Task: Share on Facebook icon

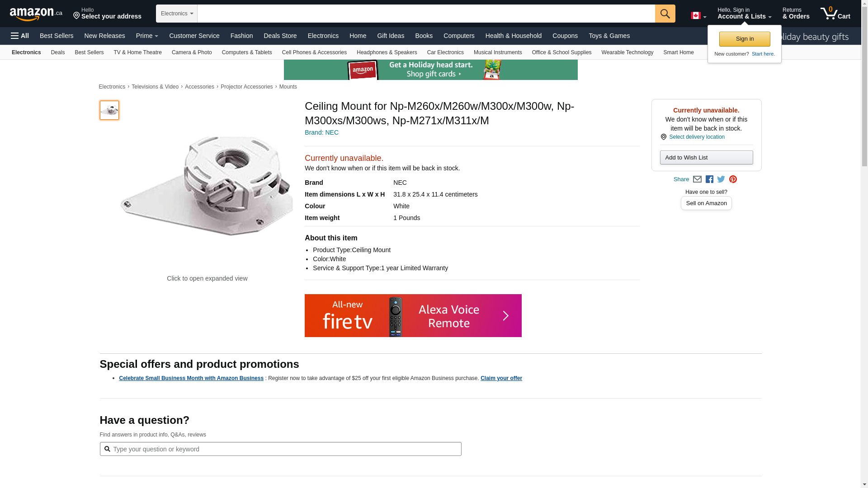Action: [709, 179]
